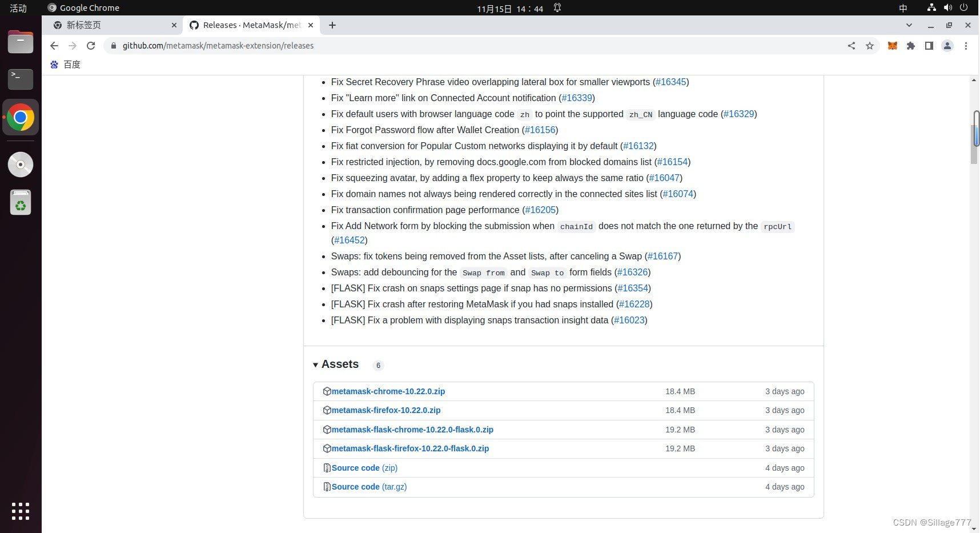Launch Terminal from the dock
Image resolution: width=980 pixels, height=533 pixels.
[21, 79]
